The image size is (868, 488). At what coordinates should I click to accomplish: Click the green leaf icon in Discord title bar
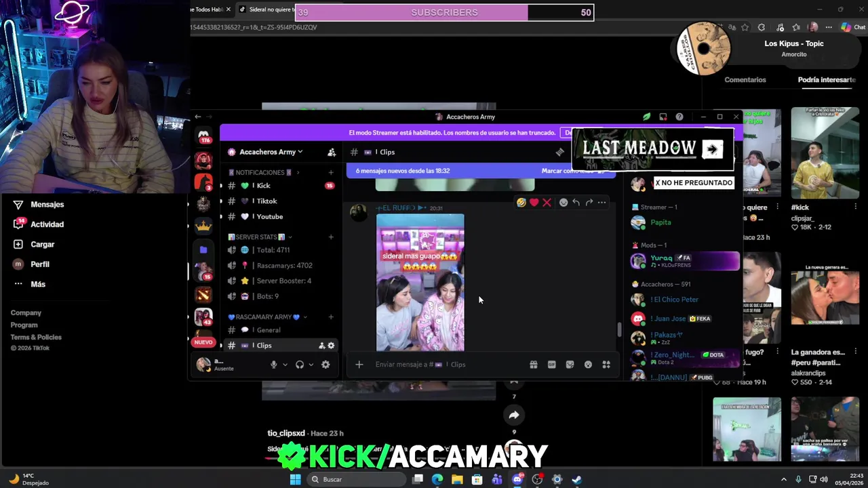[647, 117]
